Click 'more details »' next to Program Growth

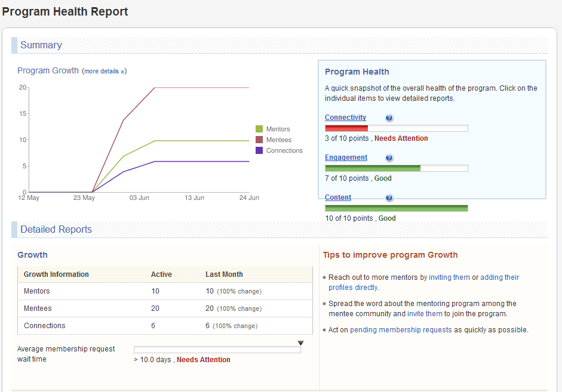point(105,71)
